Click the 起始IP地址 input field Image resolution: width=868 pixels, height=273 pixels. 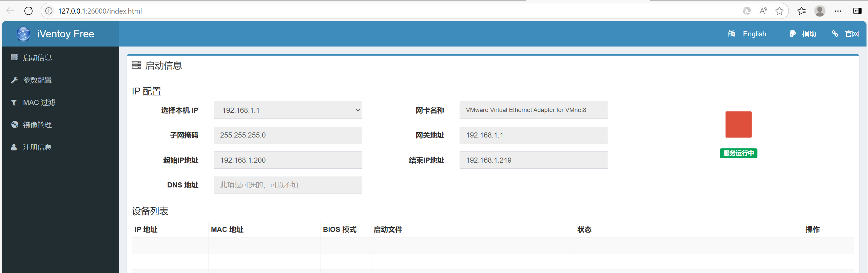pyautogui.click(x=288, y=160)
